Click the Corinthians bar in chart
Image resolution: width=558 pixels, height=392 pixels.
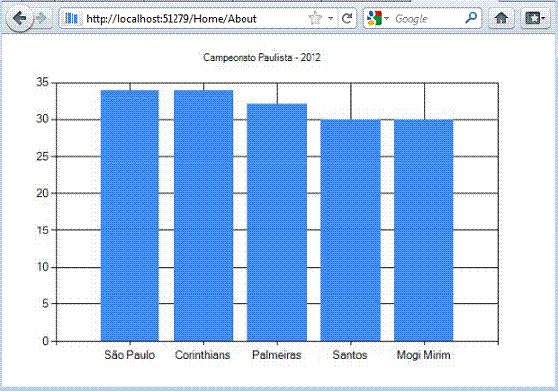[203, 216]
